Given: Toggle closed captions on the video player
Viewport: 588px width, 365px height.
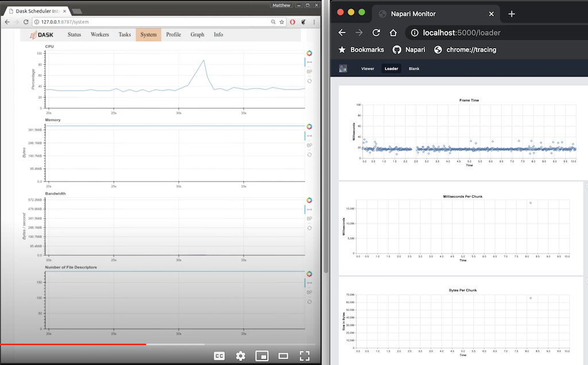Looking at the screenshot, I should point(219,356).
